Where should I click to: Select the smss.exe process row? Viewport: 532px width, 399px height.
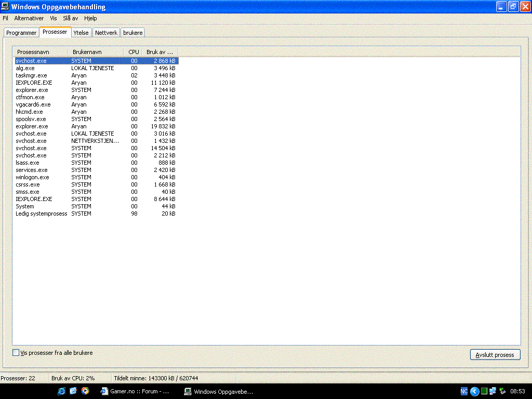pyautogui.click(x=96, y=192)
